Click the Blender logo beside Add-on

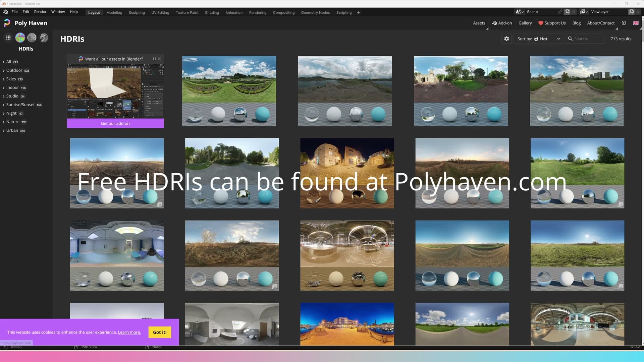(494, 23)
